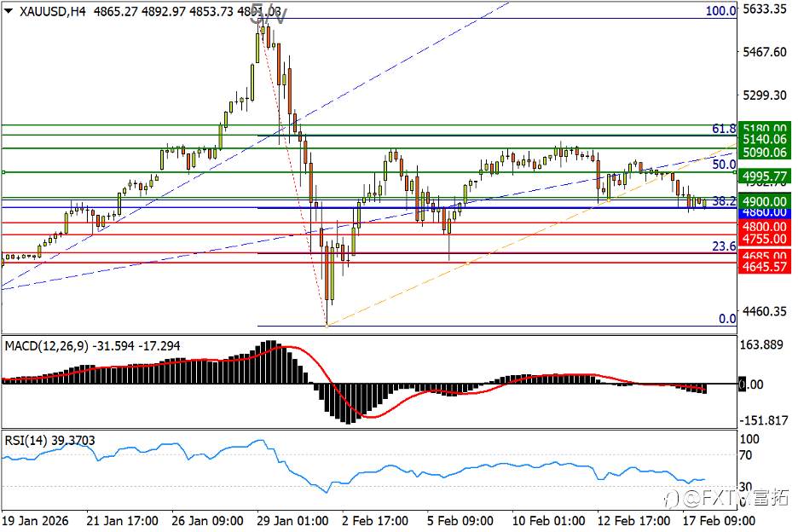798x532 pixels.
Task: Click the 10 Feb 01:00 time label
Action: [x=548, y=521]
